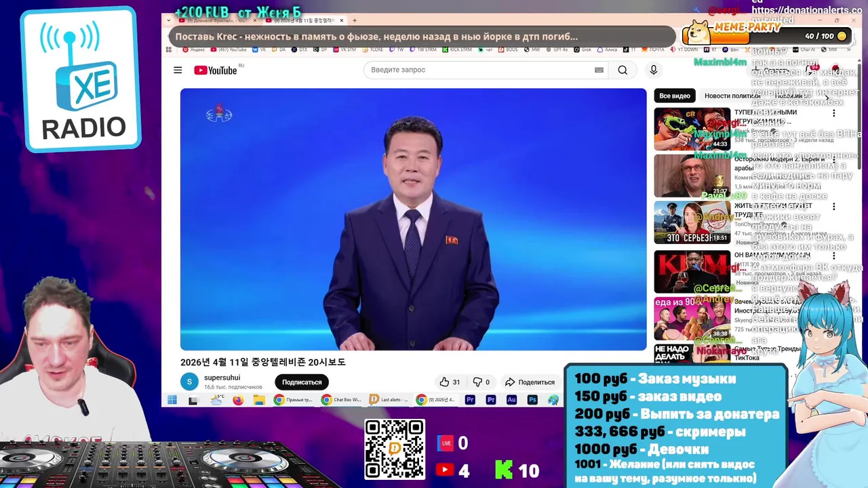Screen dimensions: 868x488
Task: Open the first Premiere Pro taskbar icon
Action: (x=470, y=400)
